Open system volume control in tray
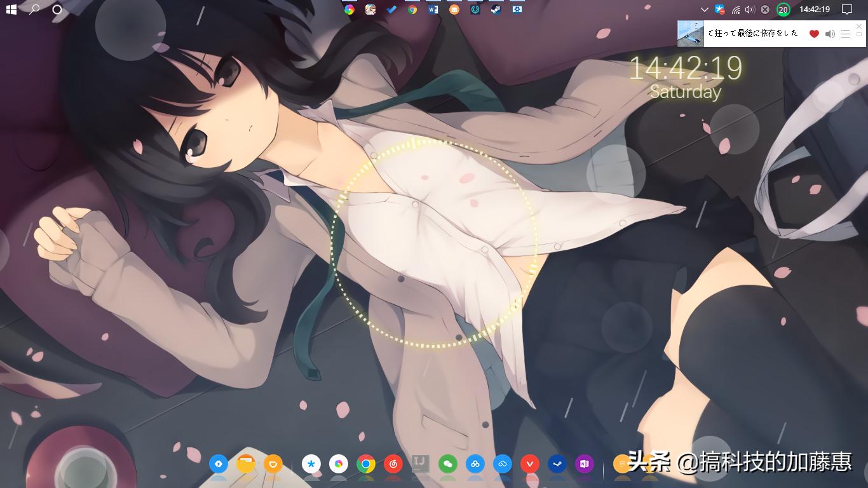Screen dimensions: 868x488 (750, 10)
